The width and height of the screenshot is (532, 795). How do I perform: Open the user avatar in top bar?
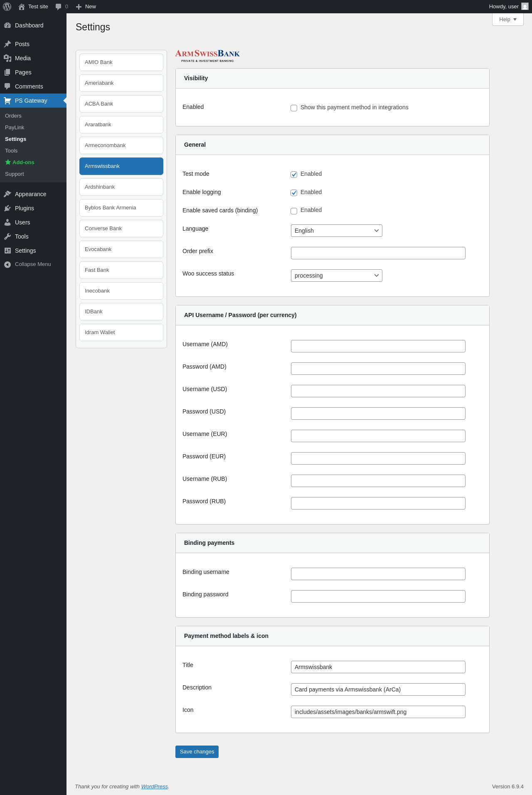pos(525,7)
